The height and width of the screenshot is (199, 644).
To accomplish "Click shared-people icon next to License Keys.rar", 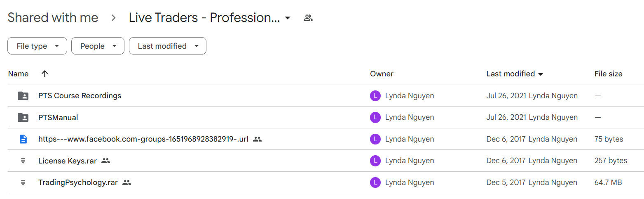I will click(x=106, y=161).
